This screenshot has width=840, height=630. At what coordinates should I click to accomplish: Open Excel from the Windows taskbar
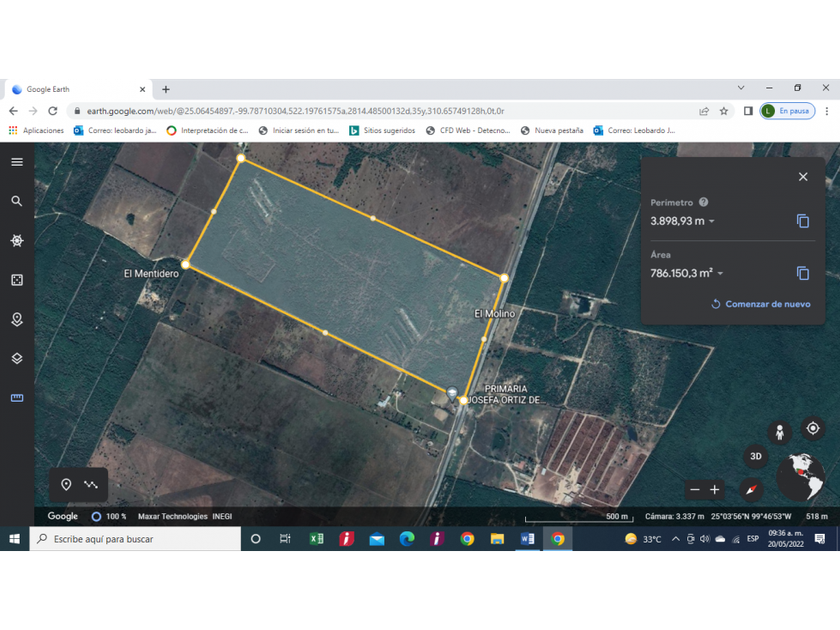[x=316, y=539]
